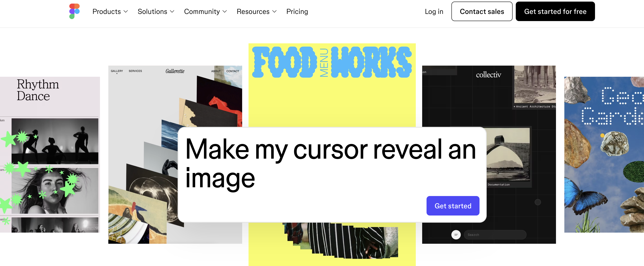Click the blue butterfly image
644x266 pixels.
(x=585, y=196)
